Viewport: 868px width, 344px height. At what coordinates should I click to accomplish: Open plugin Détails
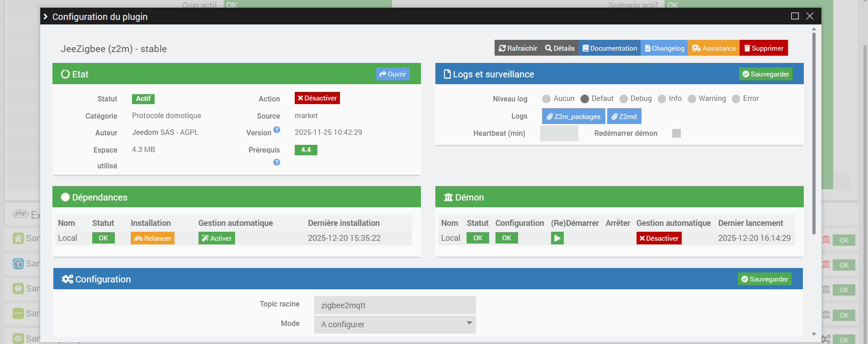click(560, 48)
